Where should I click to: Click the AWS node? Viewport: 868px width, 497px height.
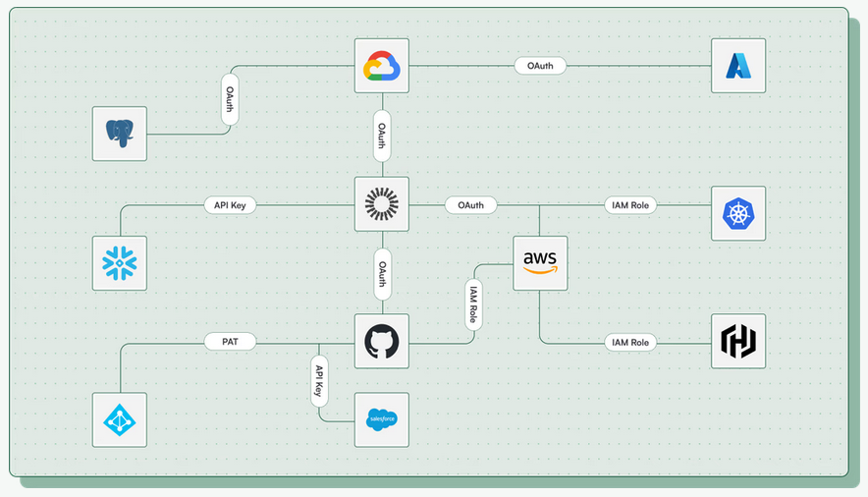(540, 262)
